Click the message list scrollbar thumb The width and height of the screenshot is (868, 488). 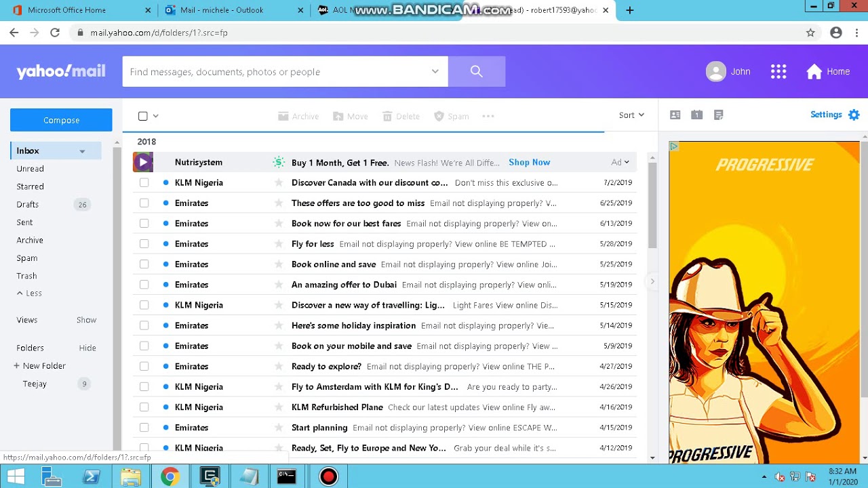tap(652, 205)
